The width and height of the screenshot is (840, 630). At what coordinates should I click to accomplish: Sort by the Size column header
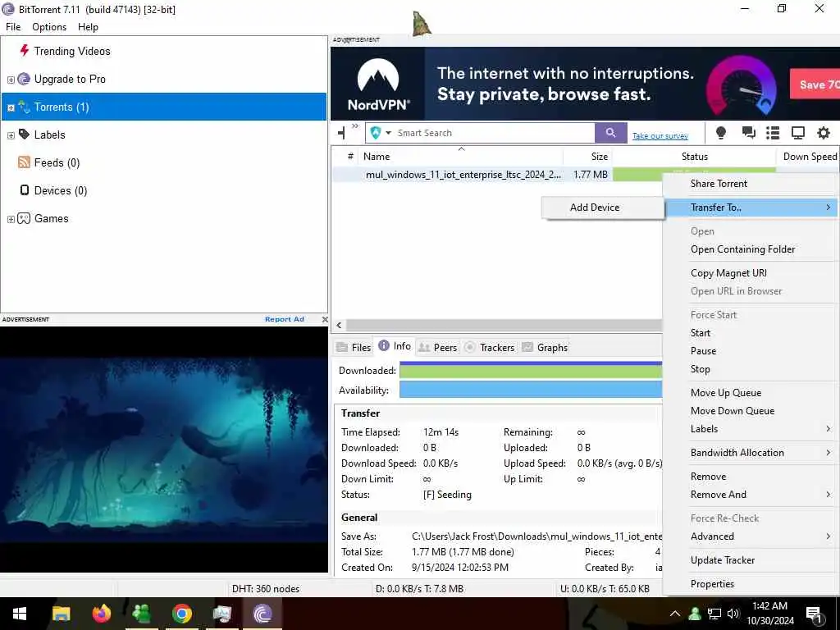click(587, 156)
